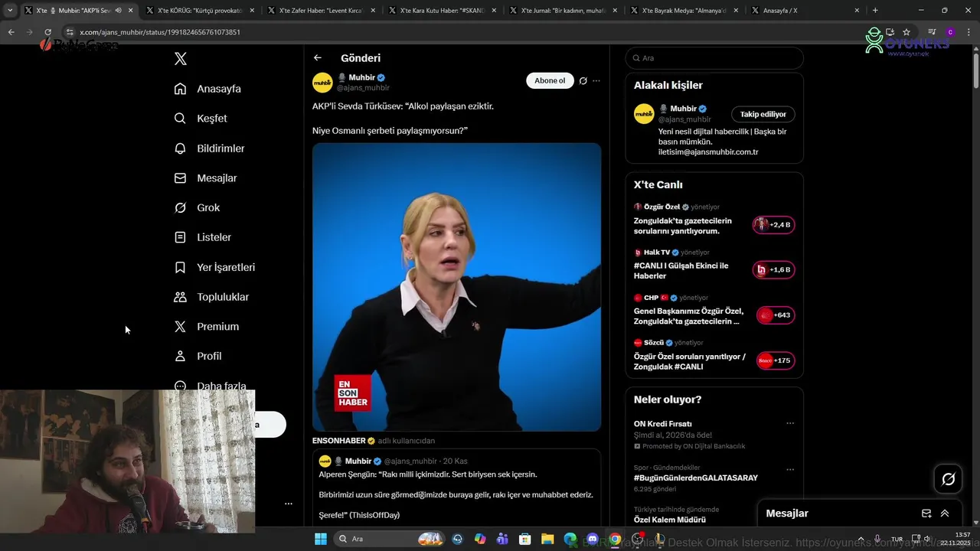
Task: Click the back arrow next to Gönderi
Action: pyautogui.click(x=318, y=58)
